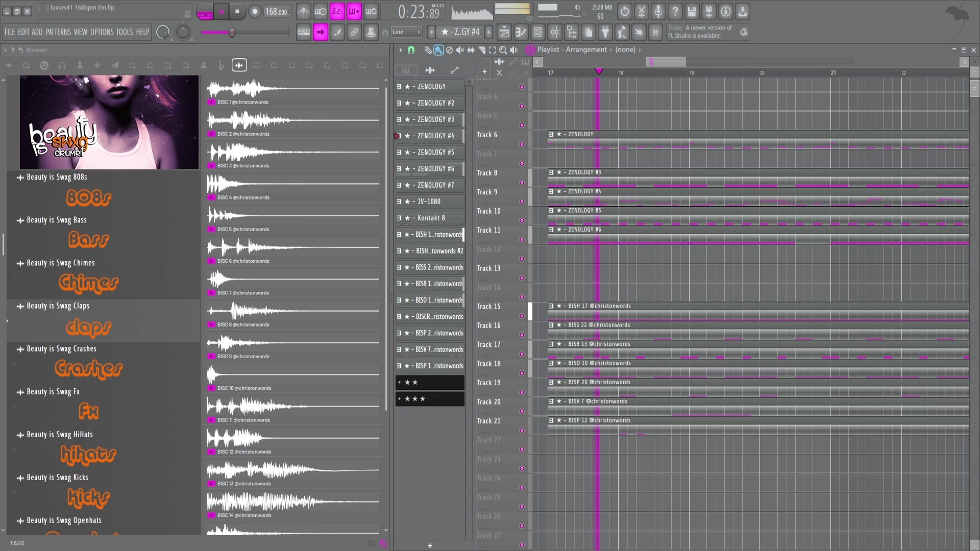Expand the Beauty is Swxg Claps folder
This screenshot has height=551, width=980.
[x=58, y=306]
